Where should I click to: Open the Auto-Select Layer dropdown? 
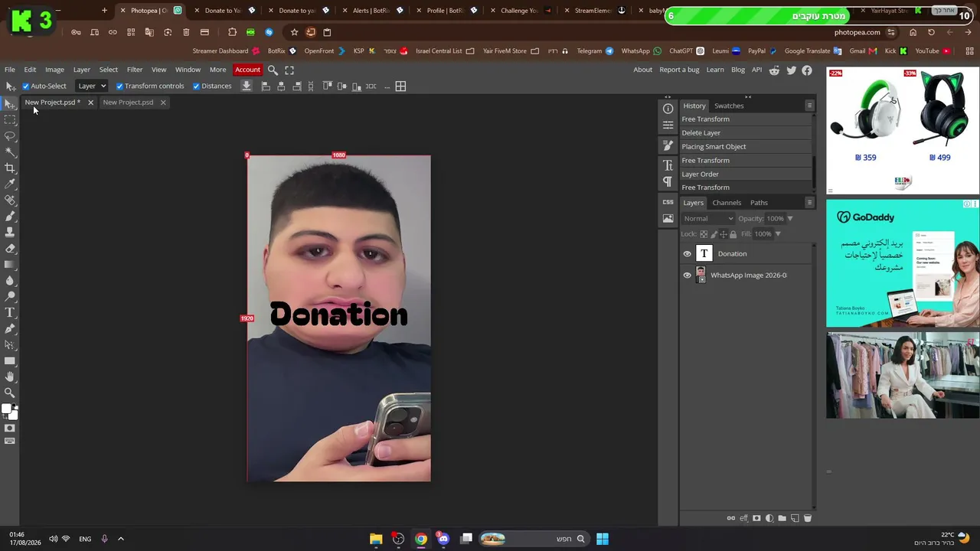click(92, 86)
